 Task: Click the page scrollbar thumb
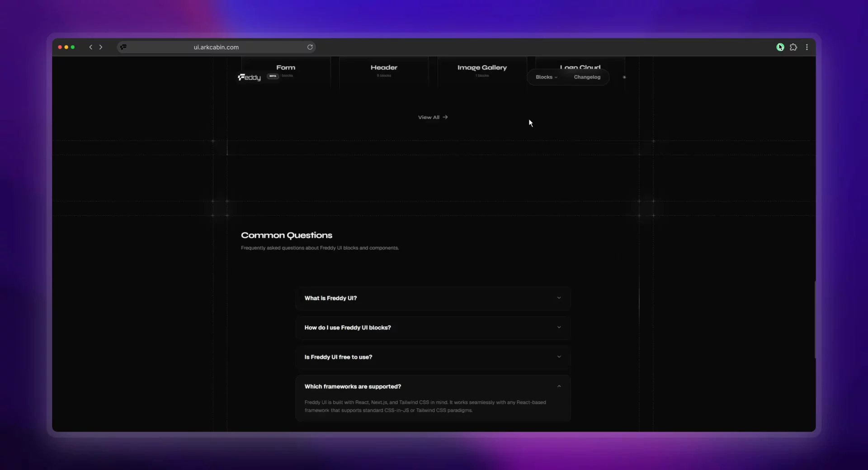pyautogui.click(x=815, y=320)
